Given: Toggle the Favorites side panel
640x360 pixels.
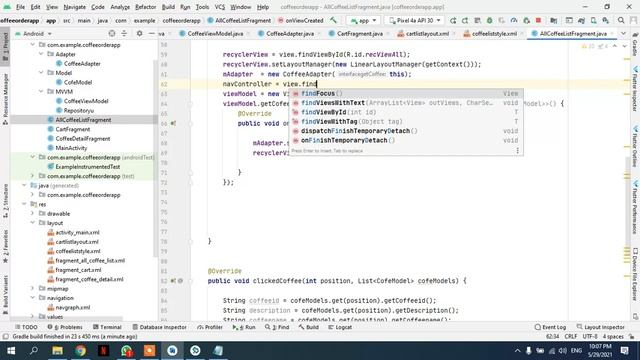Looking at the screenshot, I should pyautogui.click(x=5, y=247).
